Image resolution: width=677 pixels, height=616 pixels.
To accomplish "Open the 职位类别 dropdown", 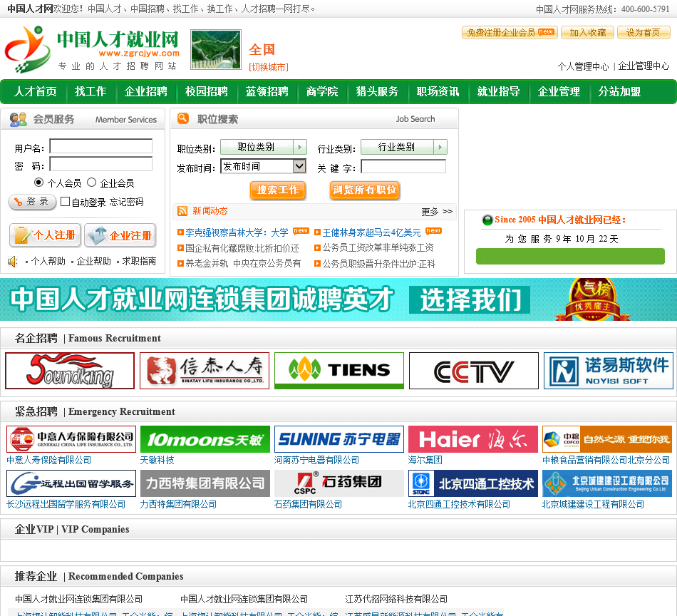I will tap(264, 147).
